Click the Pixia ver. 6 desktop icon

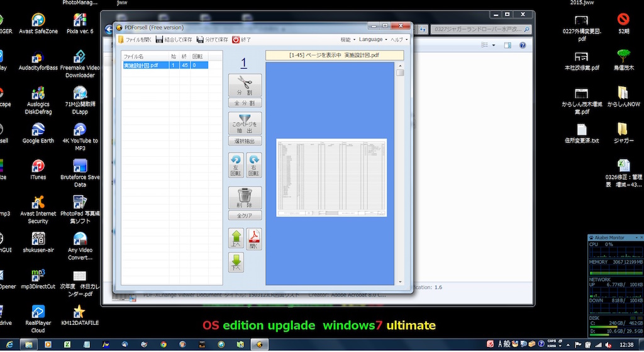click(x=80, y=23)
